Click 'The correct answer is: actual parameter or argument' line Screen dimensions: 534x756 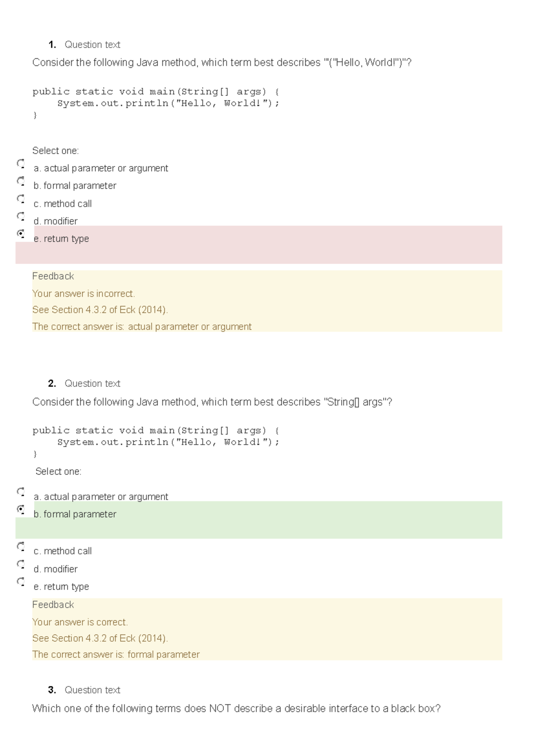tap(142, 327)
